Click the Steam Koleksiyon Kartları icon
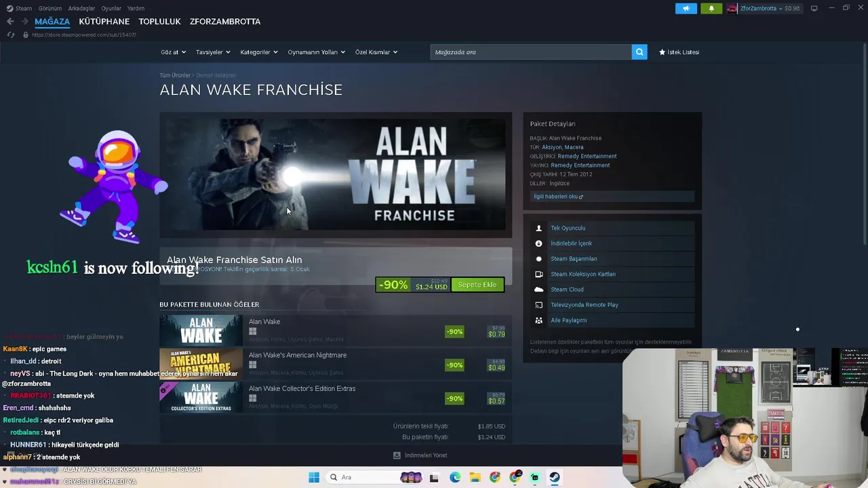Image resolution: width=868 pixels, height=488 pixels. [x=539, y=274]
